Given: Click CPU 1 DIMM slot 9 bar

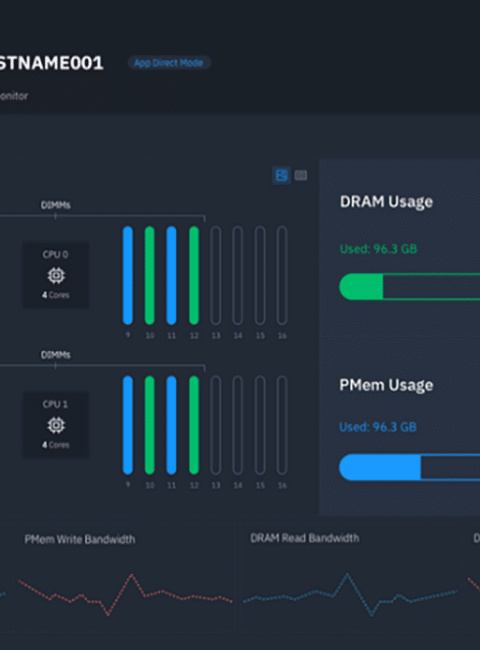Looking at the screenshot, I should point(128,425).
